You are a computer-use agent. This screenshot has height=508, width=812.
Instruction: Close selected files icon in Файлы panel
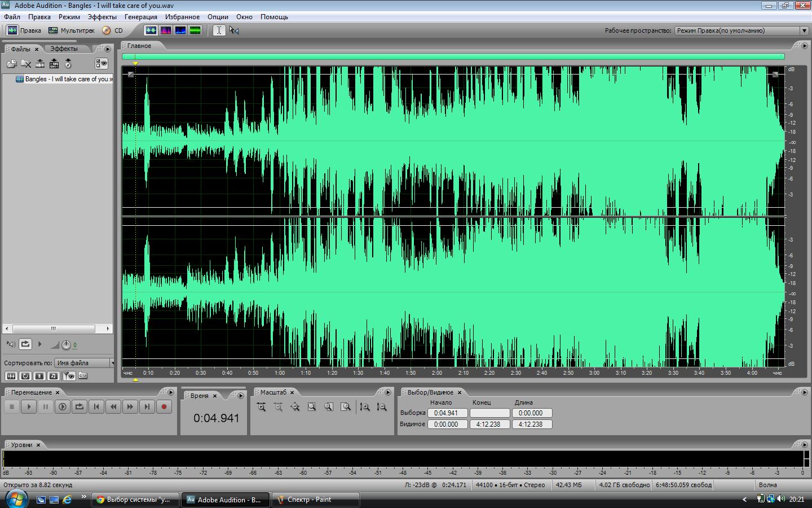click(26, 64)
